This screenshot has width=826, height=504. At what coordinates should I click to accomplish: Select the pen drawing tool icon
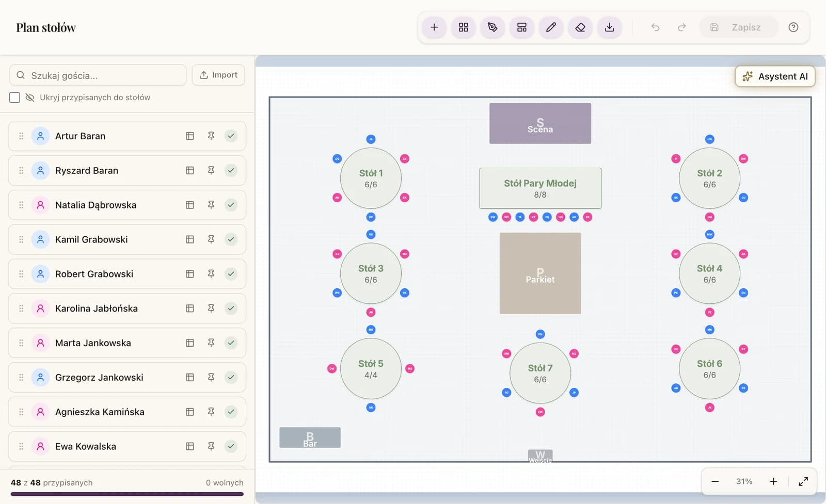[x=493, y=27]
